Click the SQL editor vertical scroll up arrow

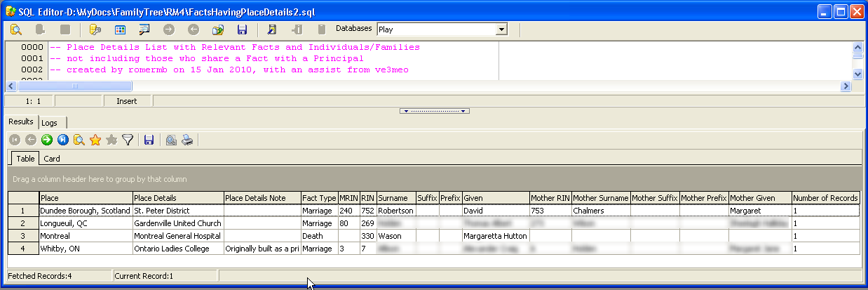tap(857, 46)
